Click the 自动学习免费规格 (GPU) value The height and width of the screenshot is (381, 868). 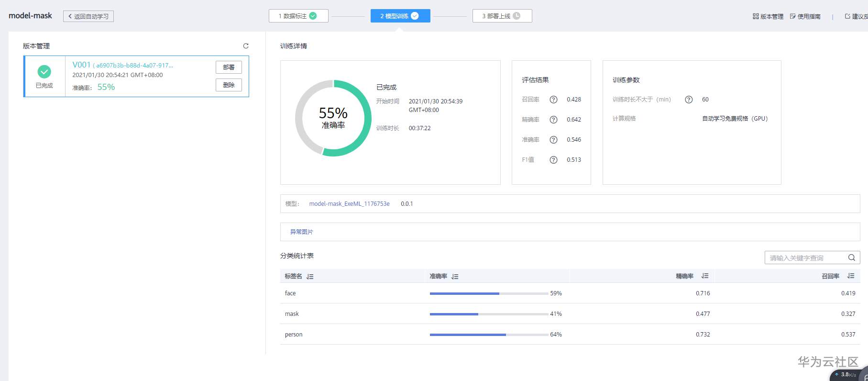tap(735, 119)
